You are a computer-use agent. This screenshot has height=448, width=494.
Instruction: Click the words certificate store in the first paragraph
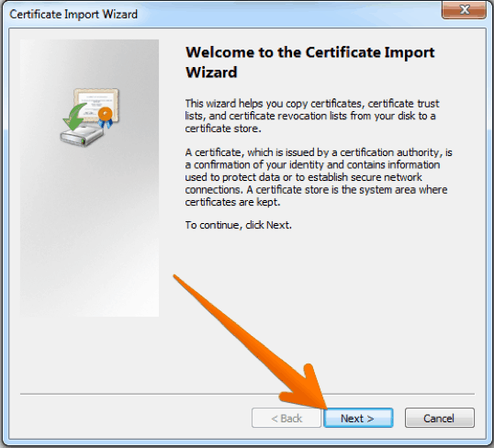(222, 129)
